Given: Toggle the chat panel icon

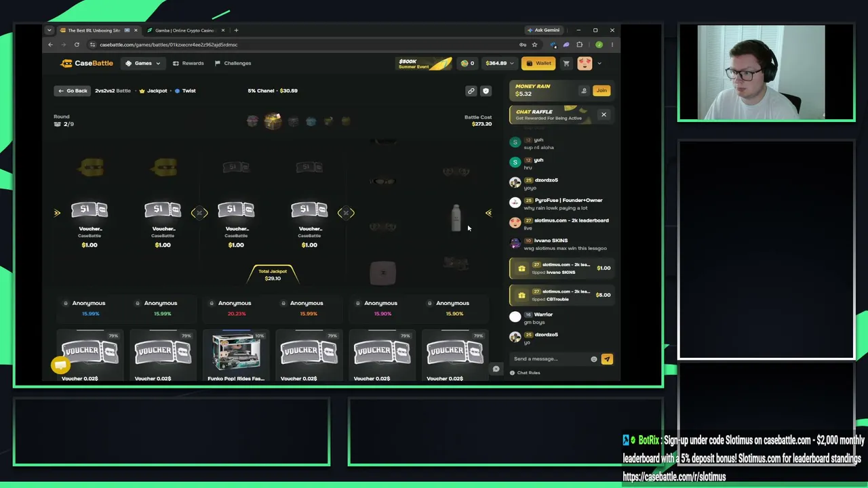Looking at the screenshot, I should click(496, 369).
